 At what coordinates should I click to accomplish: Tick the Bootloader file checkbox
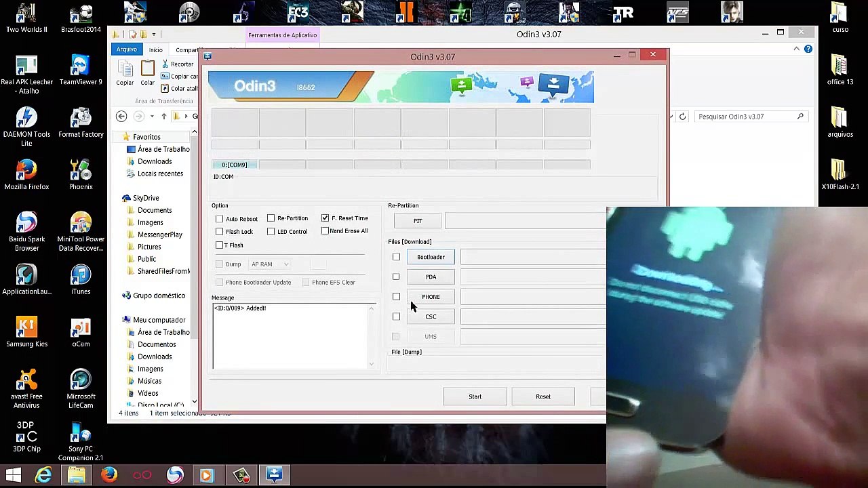396,257
